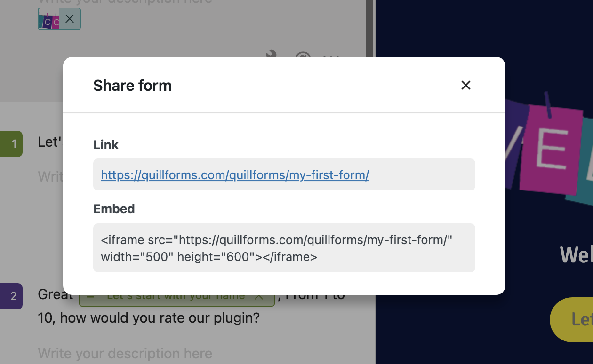Open the three-dots more options icon
The width and height of the screenshot is (593, 364).
[x=331, y=55]
